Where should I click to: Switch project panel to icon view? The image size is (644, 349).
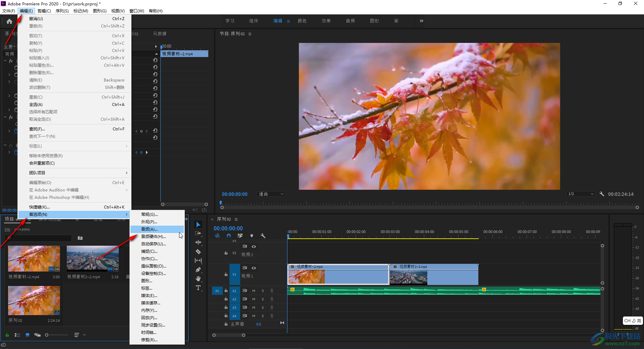tap(28, 335)
